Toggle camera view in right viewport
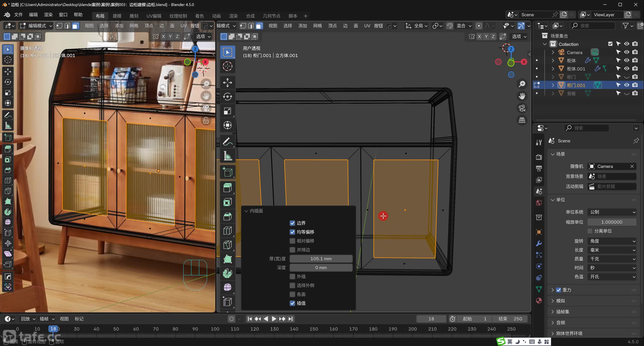 tap(522, 108)
